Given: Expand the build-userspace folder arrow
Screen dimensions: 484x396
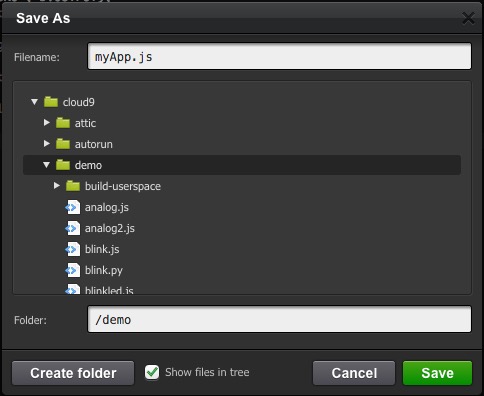Looking at the screenshot, I should click(x=57, y=186).
